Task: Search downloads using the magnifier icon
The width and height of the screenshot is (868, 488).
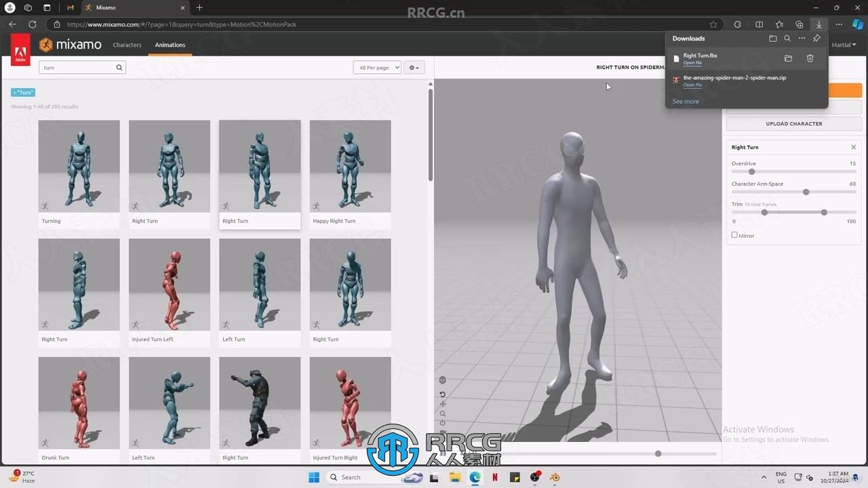Action: (x=787, y=39)
